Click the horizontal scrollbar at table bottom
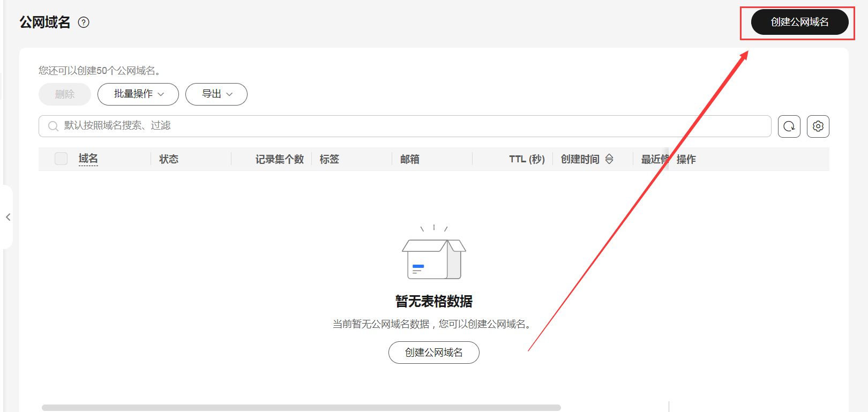This screenshot has width=868, height=412. click(x=301, y=408)
